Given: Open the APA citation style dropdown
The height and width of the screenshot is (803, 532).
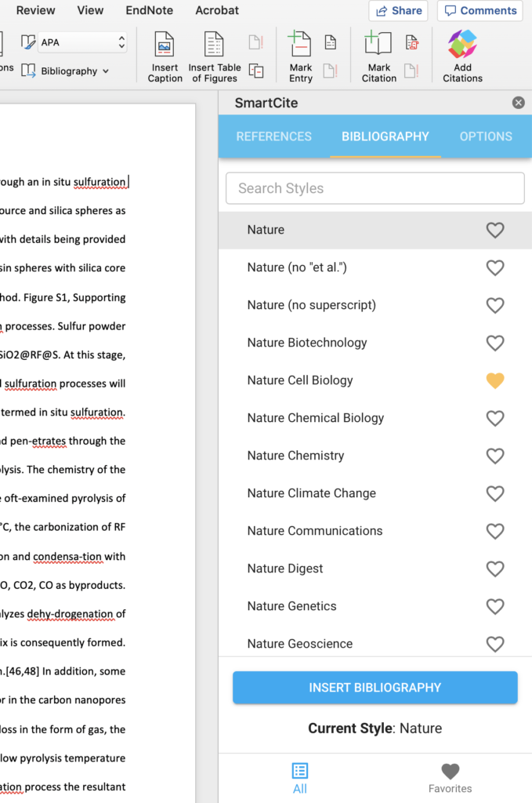Looking at the screenshot, I should (x=81, y=42).
